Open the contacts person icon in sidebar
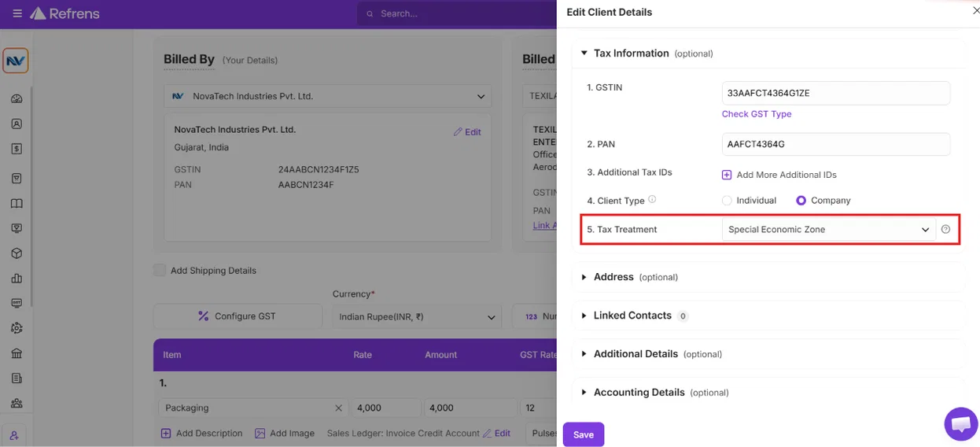Viewport: 980px width, 447px height. [17, 124]
